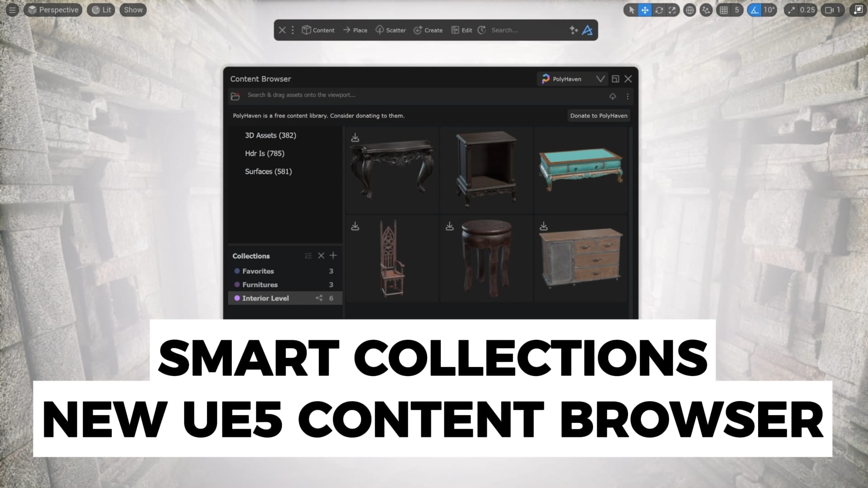
Task: Click the Donate to PolyHaven button
Action: click(x=599, y=116)
